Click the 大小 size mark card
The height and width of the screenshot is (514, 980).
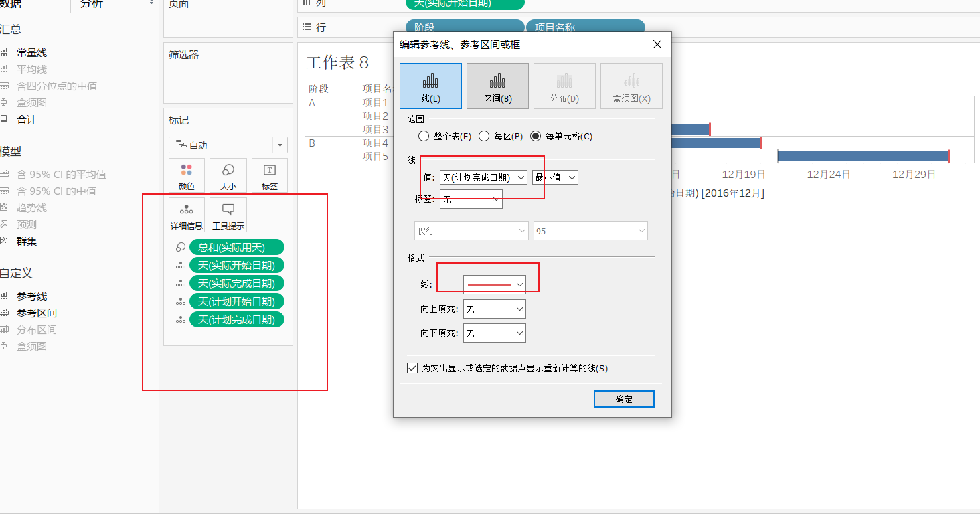click(x=228, y=176)
